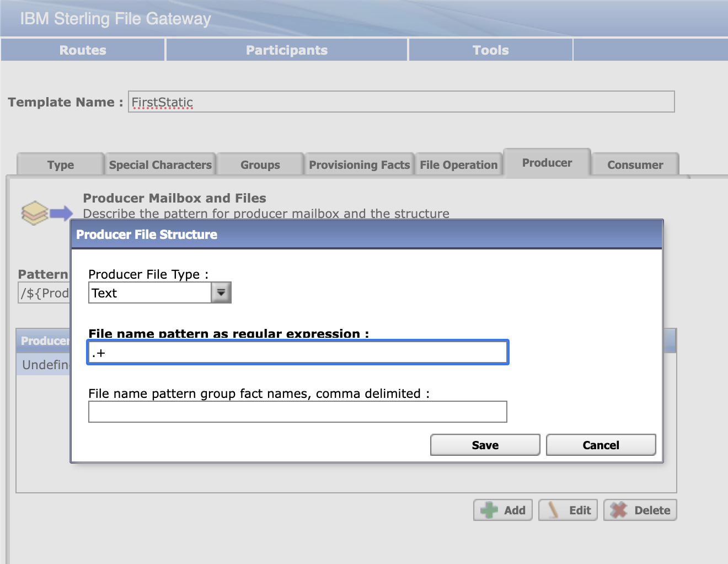Click the Edit button with pencil icon

pyautogui.click(x=568, y=510)
